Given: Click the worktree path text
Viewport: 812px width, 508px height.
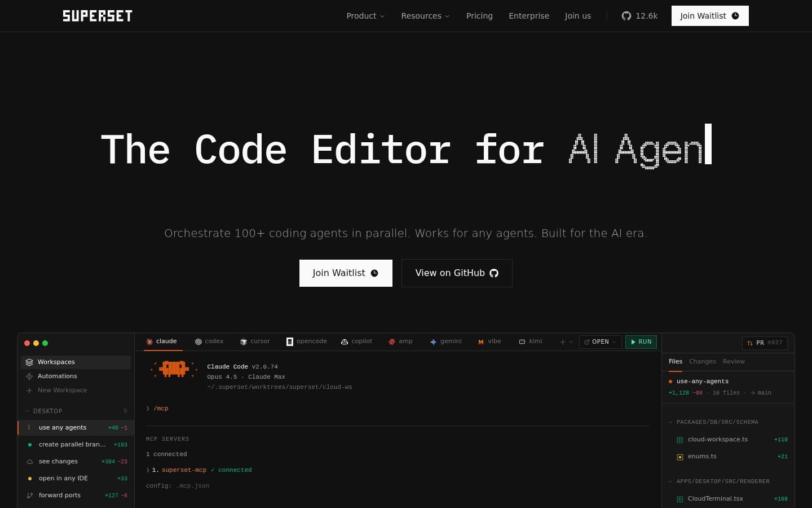Looking at the screenshot, I should click(x=280, y=387).
